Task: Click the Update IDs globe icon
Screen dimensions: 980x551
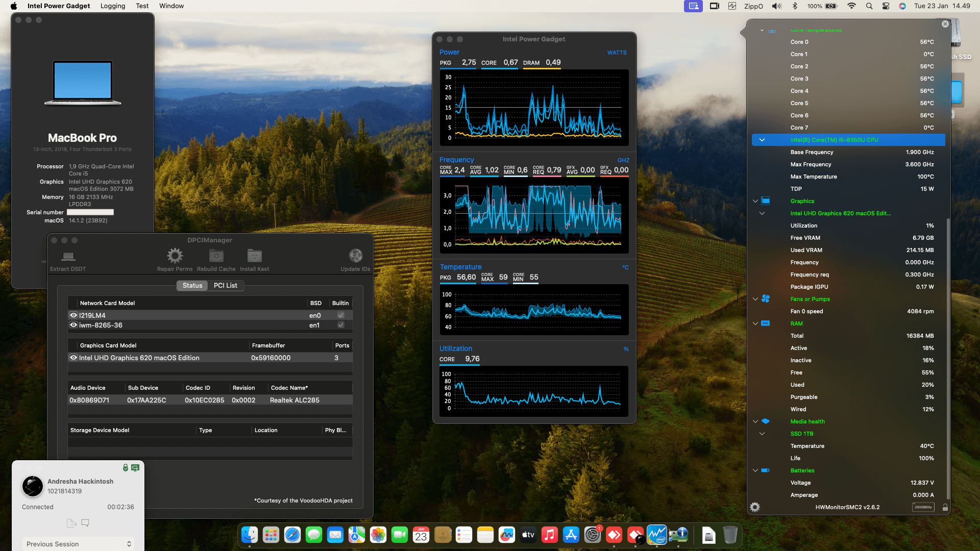Action: click(x=356, y=256)
